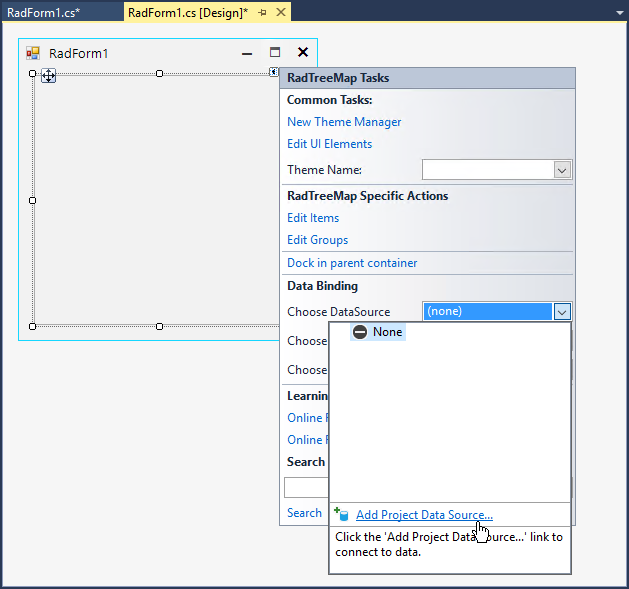Maximize the RadForm1 design form
629x589 pixels.
(275, 53)
